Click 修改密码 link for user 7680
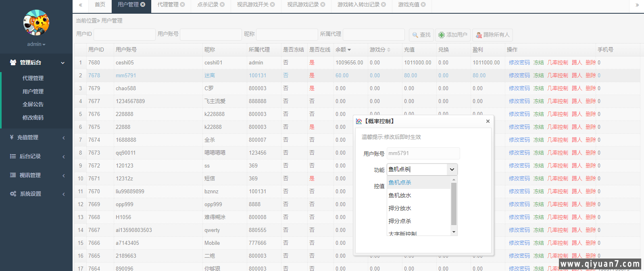644x271 pixels. [519, 62]
